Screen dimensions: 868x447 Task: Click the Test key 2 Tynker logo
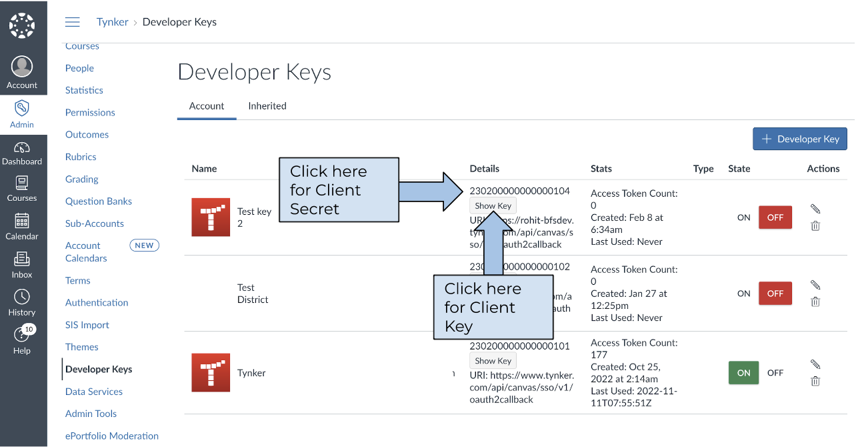point(211,217)
